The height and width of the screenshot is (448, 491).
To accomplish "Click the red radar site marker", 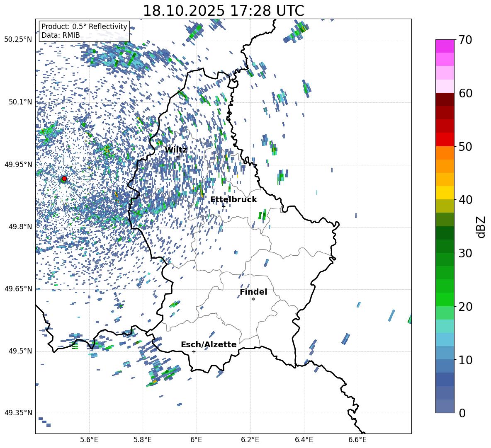I will coord(64,179).
